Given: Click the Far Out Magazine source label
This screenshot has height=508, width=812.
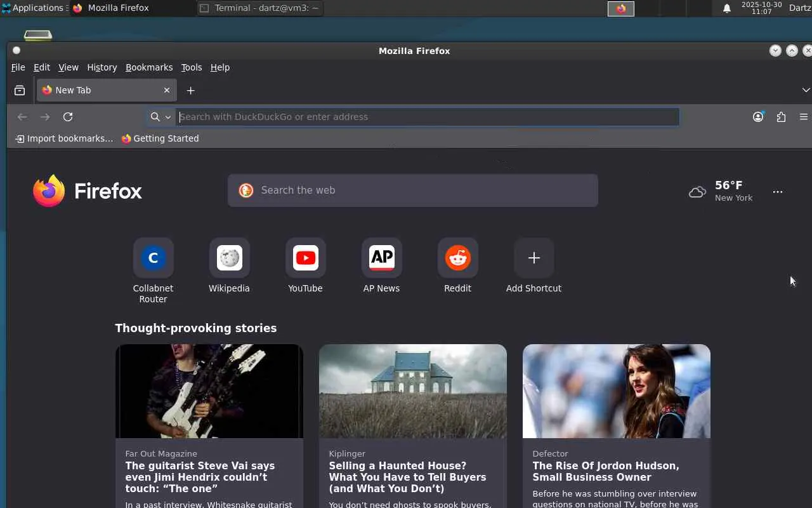Looking at the screenshot, I should coord(161,454).
